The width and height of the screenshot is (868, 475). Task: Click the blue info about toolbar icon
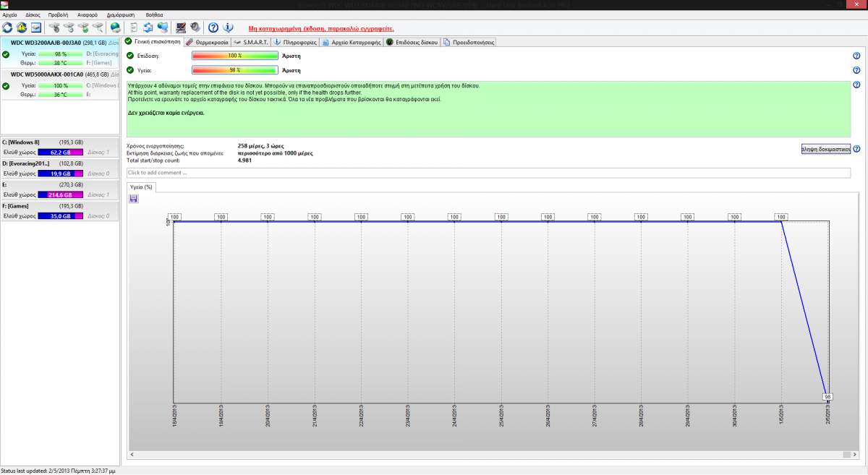228,27
